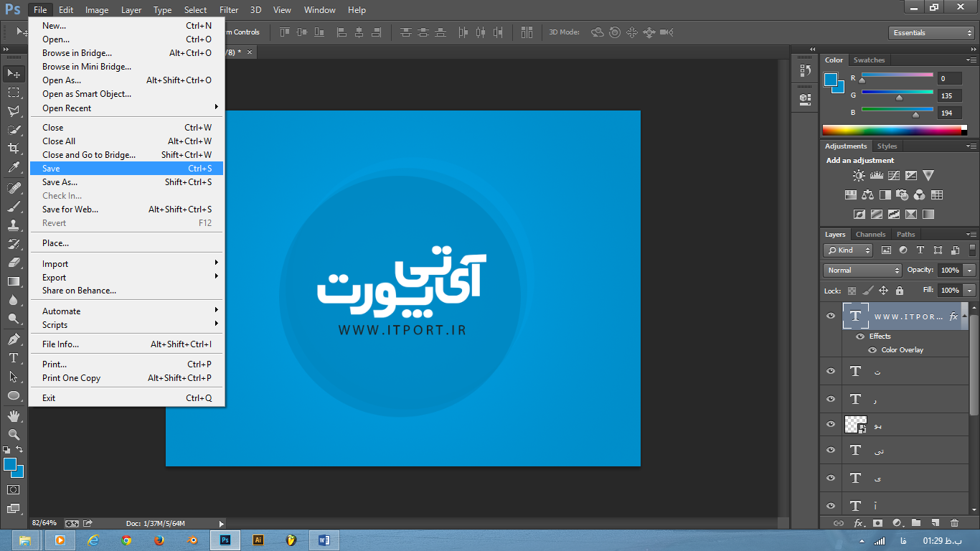Hide the 'ر' text layer

(x=831, y=399)
